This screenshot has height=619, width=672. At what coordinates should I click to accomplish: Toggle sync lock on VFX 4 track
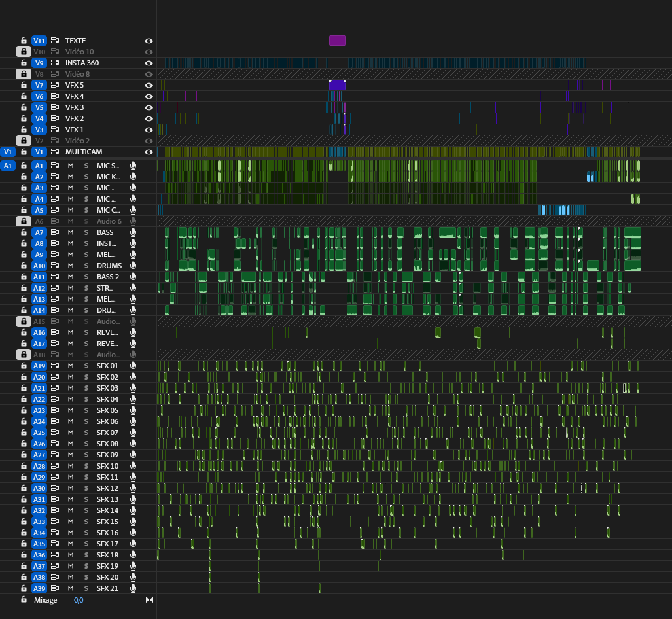click(55, 96)
